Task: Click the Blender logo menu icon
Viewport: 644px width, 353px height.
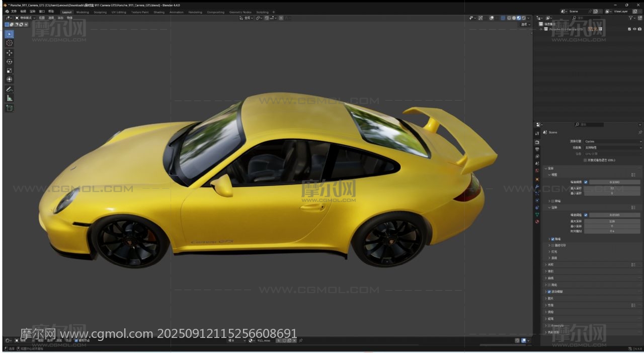Action: point(6,12)
